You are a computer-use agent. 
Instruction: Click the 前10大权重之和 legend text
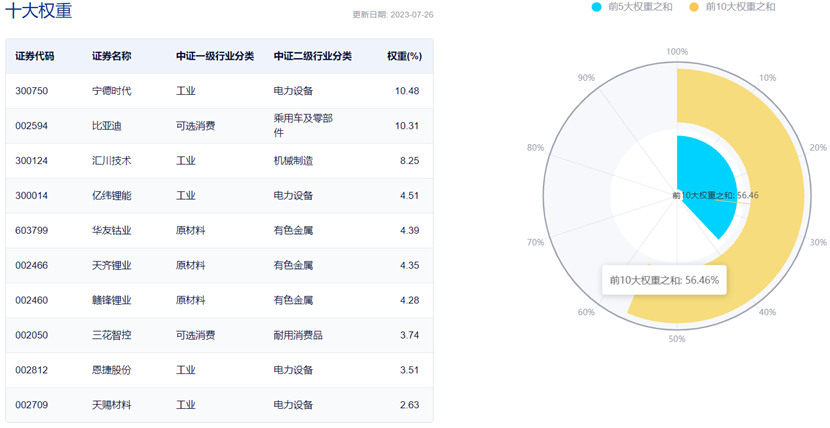point(740,7)
